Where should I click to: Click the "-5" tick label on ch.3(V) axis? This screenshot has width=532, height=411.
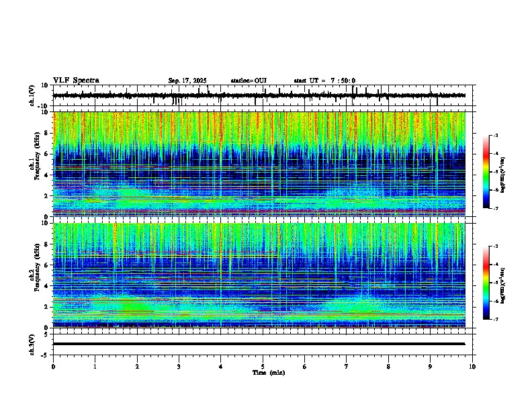[x=46, y=355]
